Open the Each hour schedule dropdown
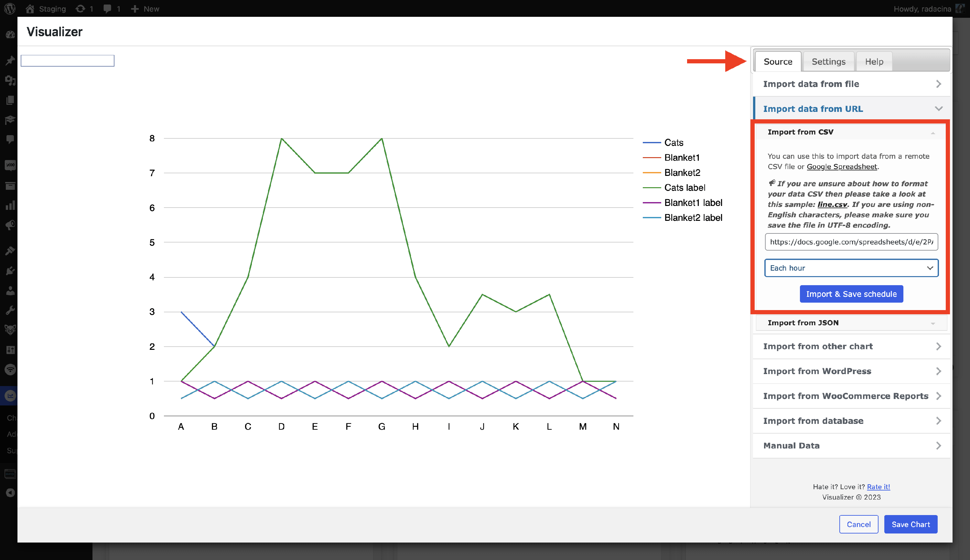970x560 pixels. 851,268
